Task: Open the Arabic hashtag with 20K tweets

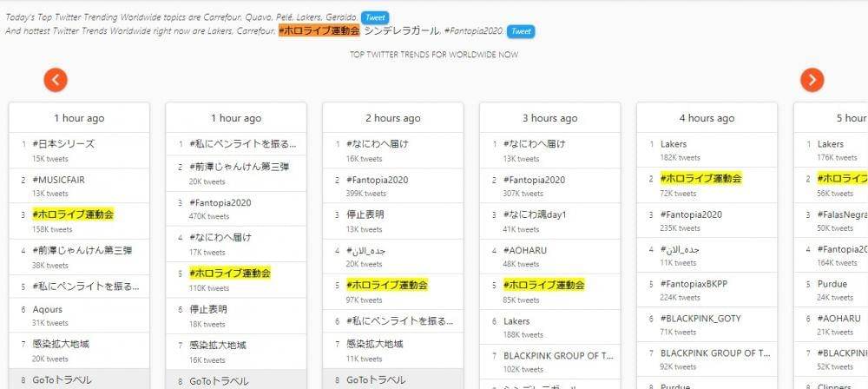Action: (366, 250)
